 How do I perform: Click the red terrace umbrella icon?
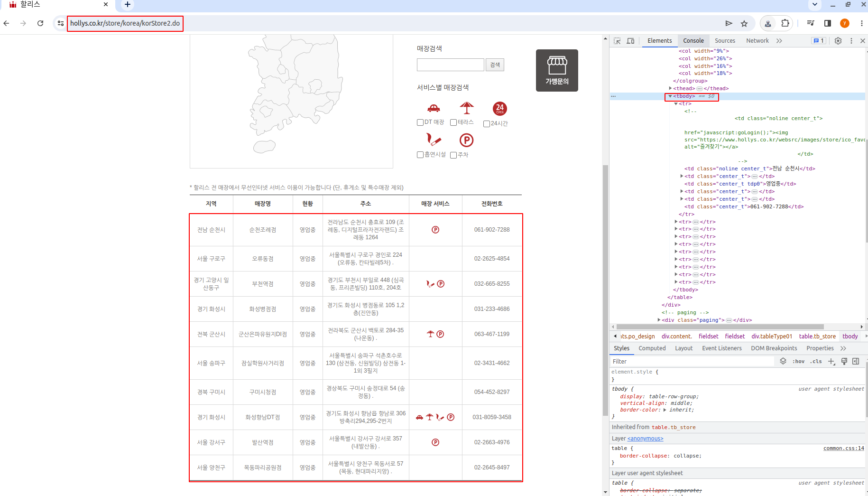(467, 108)
